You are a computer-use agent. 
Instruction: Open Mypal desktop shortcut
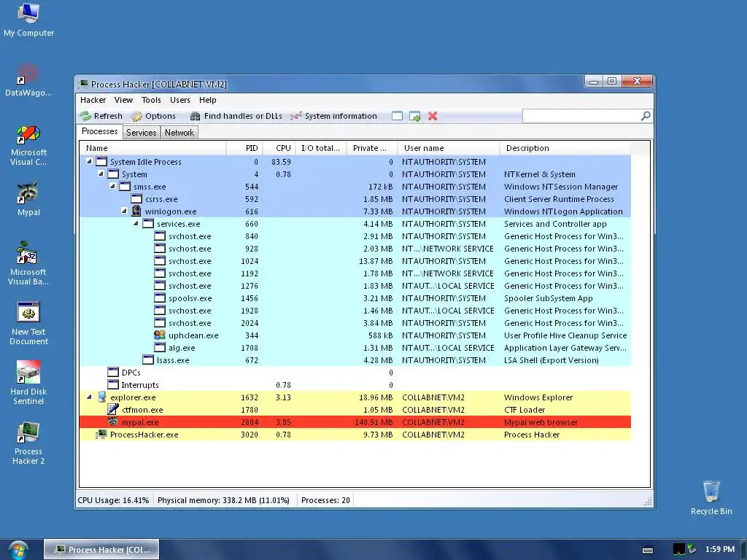click(x=28, y=200)
